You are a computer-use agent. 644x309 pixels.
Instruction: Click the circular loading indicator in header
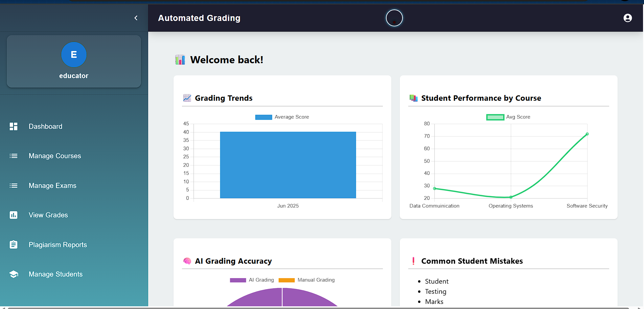[x=394, y=18]
